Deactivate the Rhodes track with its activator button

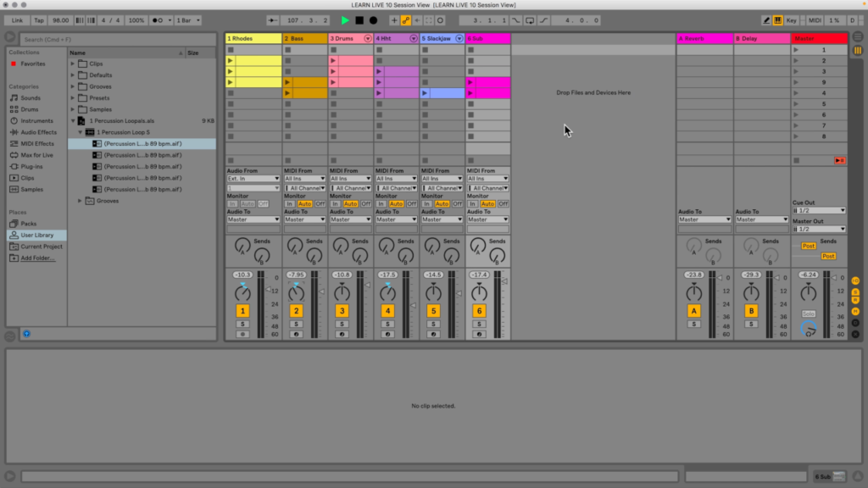coord(243,311)
